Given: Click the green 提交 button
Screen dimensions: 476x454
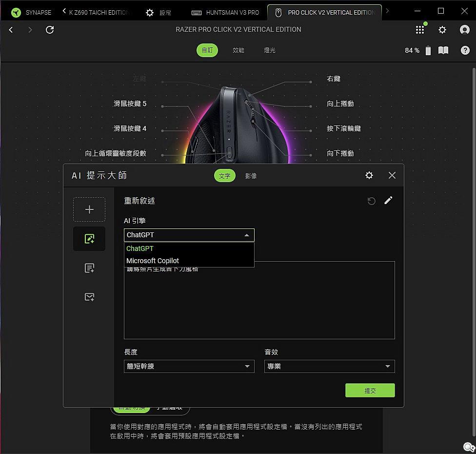Looking at the screenshot, I should [370, 391].
